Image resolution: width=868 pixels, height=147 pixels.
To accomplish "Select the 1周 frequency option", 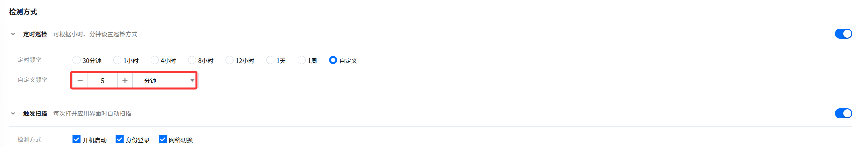I will click(x=302, y=60).
